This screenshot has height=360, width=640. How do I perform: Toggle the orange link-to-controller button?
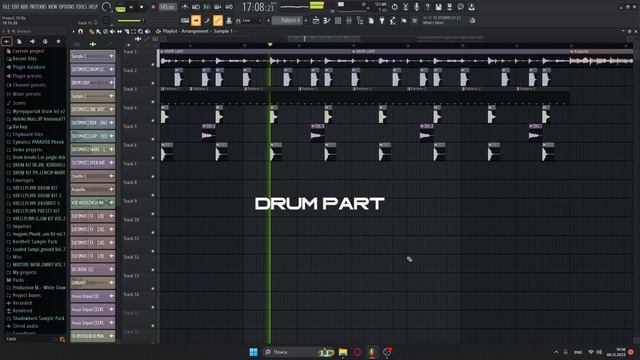tap(218, 20)
